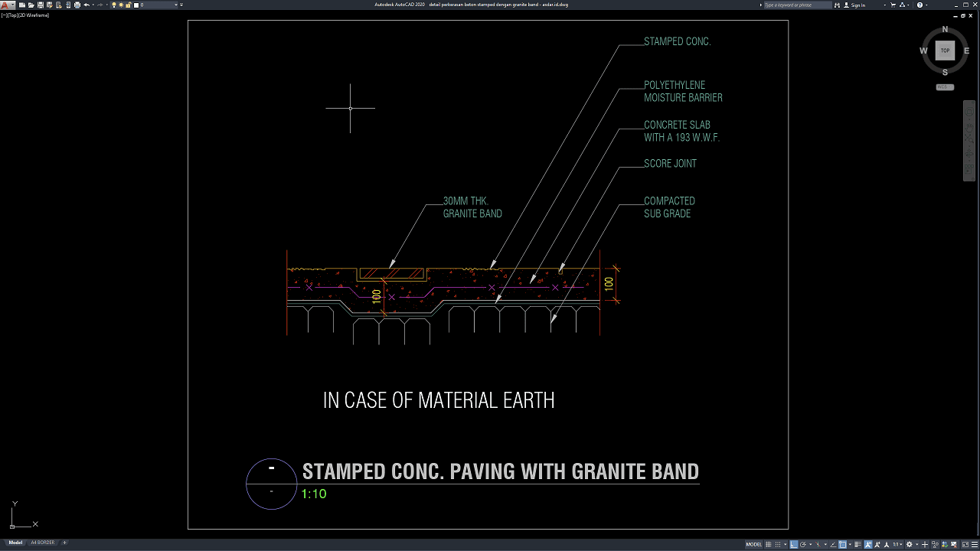
Task: Click the Undo arrow icon
Action: coord(86,5)
